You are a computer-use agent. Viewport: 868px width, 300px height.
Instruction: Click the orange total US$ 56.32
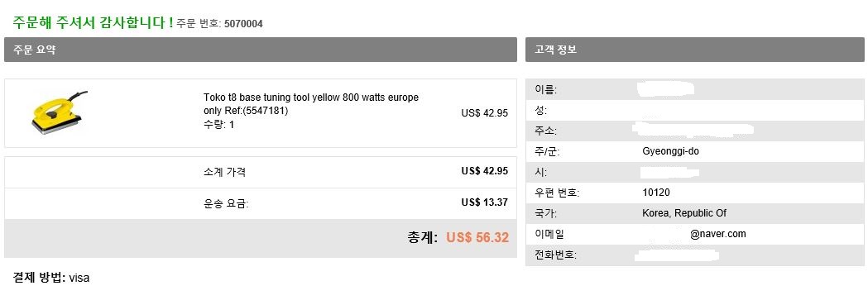point(477,238)
